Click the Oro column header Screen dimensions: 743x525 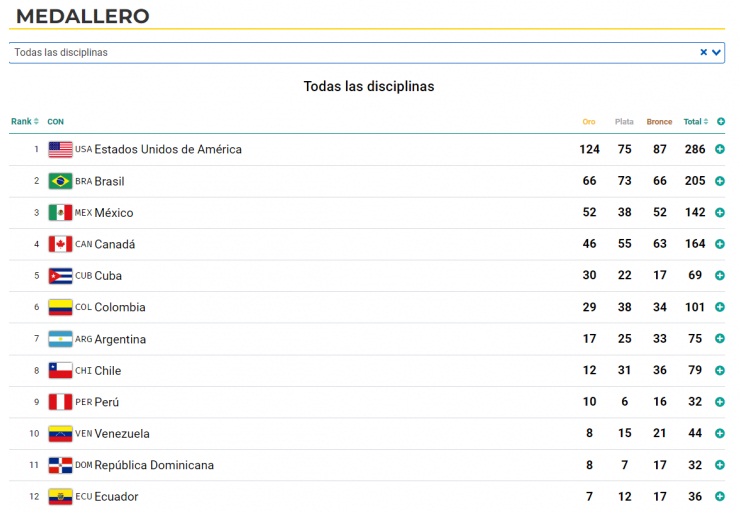click(x=589, y=122)
